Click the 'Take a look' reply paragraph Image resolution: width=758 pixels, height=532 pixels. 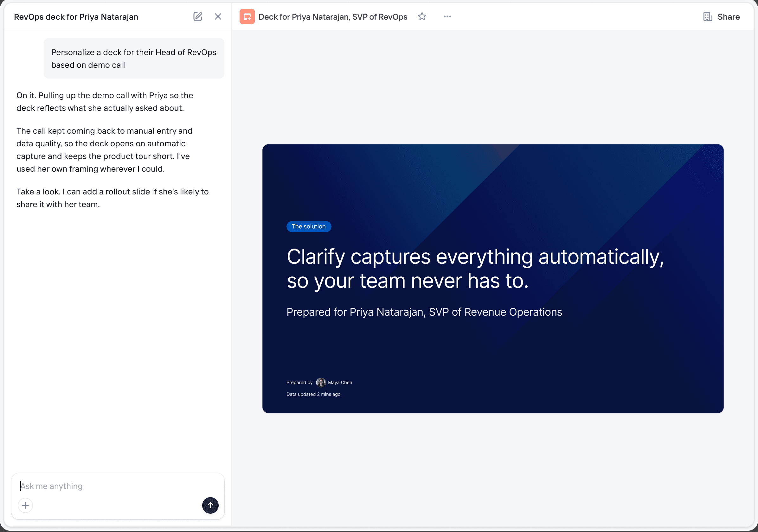coord(112,198)
